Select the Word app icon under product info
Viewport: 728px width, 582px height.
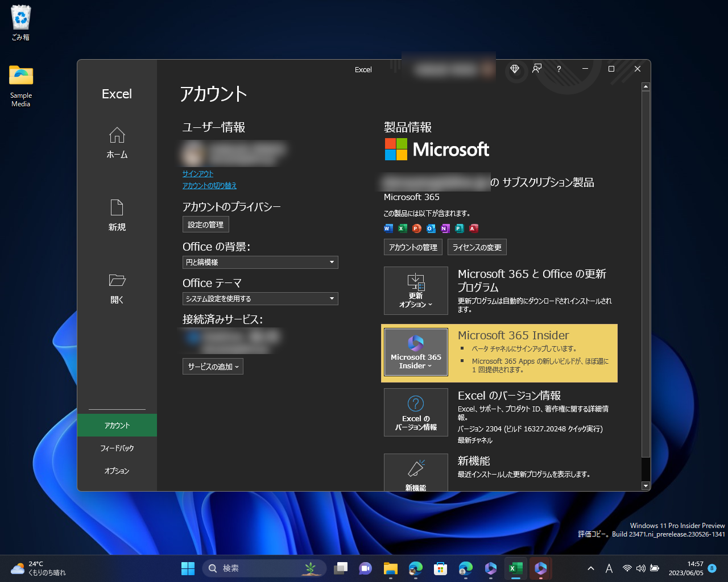[x=388, y=228]
